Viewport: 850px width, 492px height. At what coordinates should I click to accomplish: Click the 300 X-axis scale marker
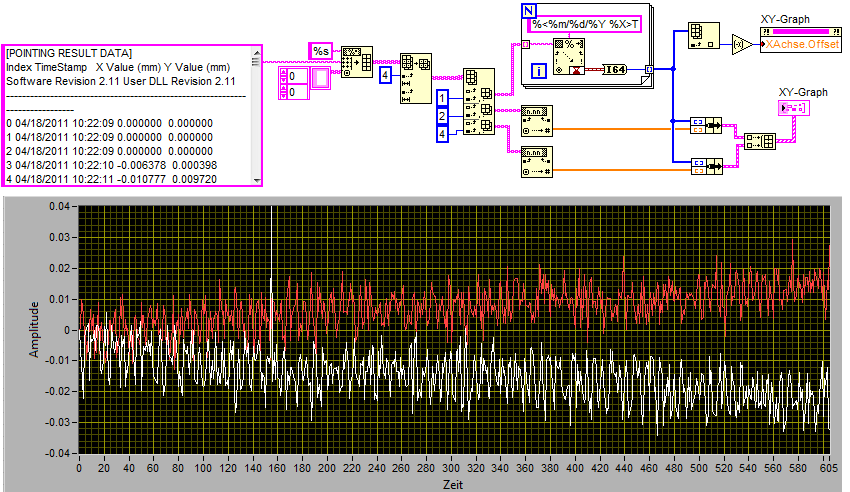coord(450,468)
